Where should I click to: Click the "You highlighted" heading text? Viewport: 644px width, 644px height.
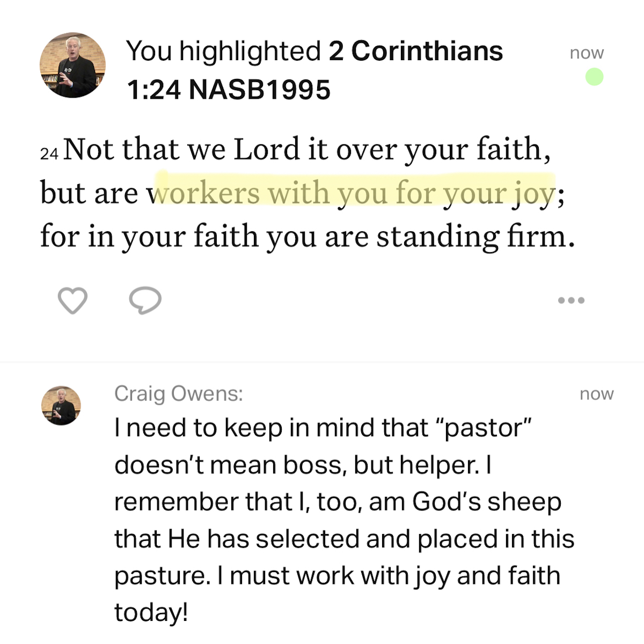[223, 52]
